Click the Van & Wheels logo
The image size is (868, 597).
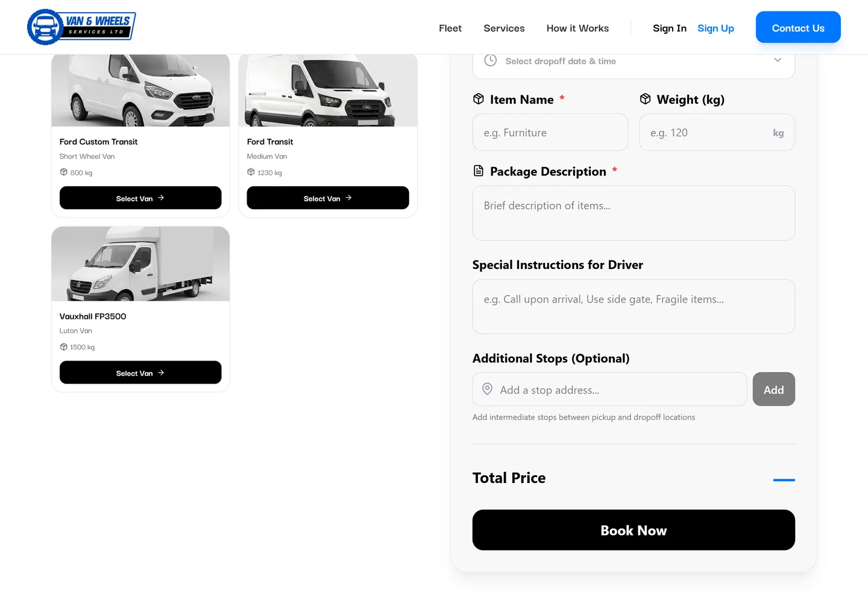point(81,27)
